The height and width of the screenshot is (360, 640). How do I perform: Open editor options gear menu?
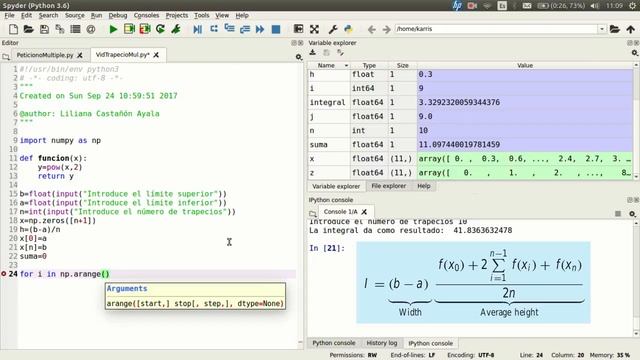click(299, 57)
